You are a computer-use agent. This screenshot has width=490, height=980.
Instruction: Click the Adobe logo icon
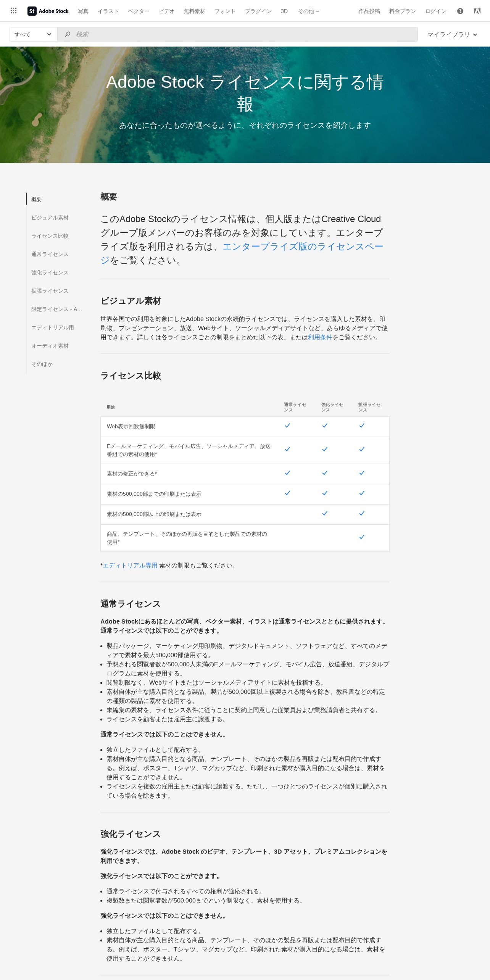477,11
